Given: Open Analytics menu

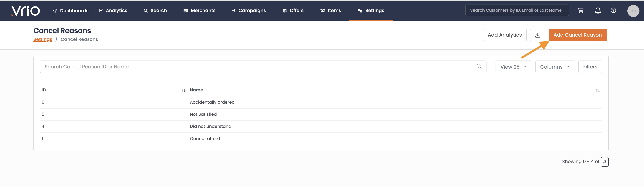Looking at the screenshot, I should 113,11.
